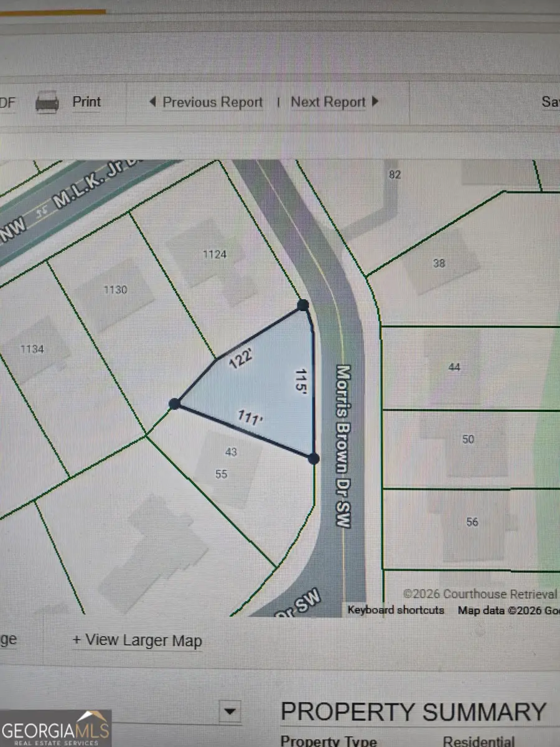Select parcel 44 east of Morris Brown Dr

[x=455, y=367]
